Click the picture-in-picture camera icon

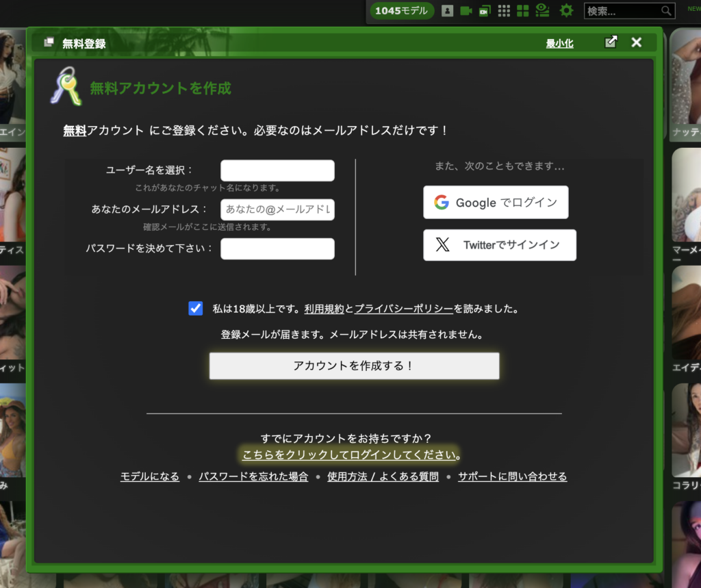(485, 10)
